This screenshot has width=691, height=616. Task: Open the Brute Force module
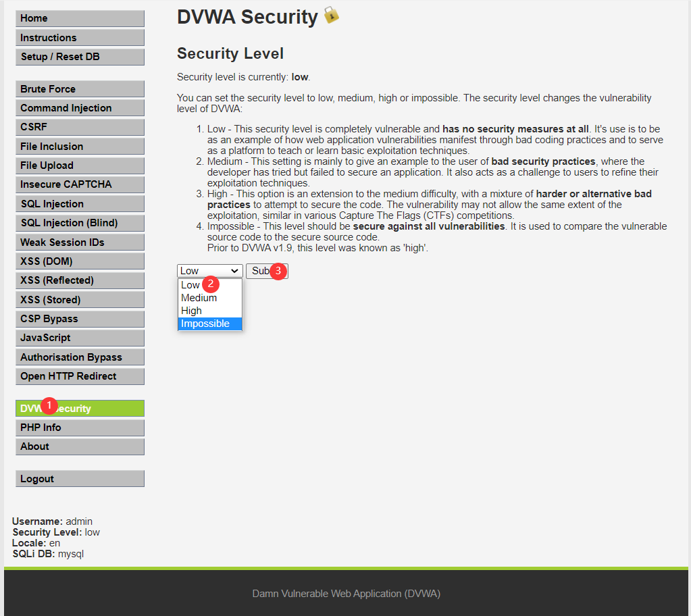[x=80, y=88]
